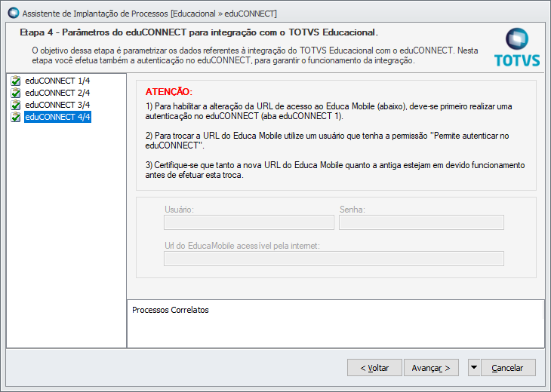Click the checklist icon beside eduCONNECT 4/4
This screenshot has width=551, height=392.
click(x=15, y=117)
